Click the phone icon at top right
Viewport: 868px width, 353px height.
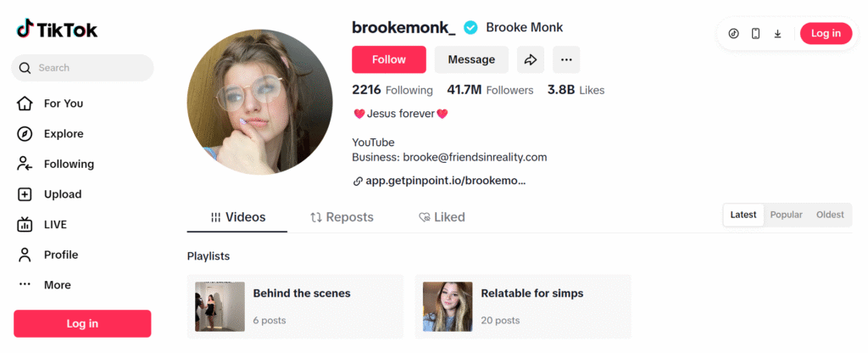755,33
